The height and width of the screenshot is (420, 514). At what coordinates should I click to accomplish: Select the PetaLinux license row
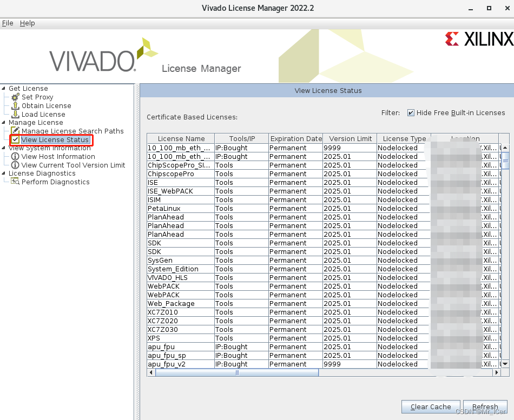point(323,208)
